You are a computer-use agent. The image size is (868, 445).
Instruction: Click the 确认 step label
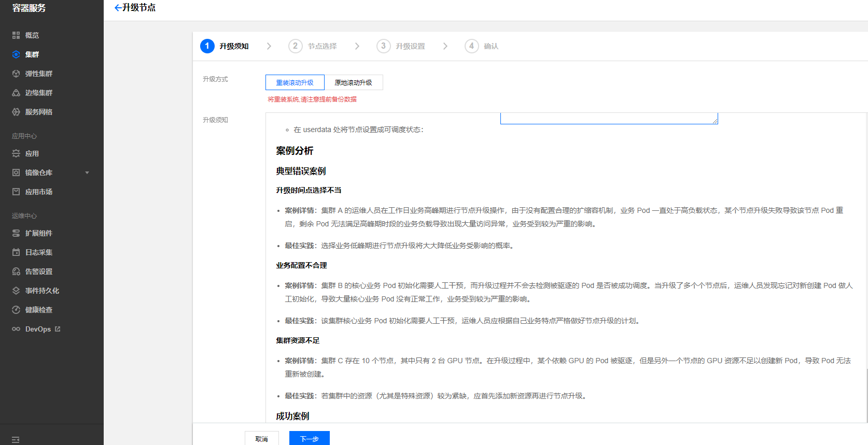491,46
